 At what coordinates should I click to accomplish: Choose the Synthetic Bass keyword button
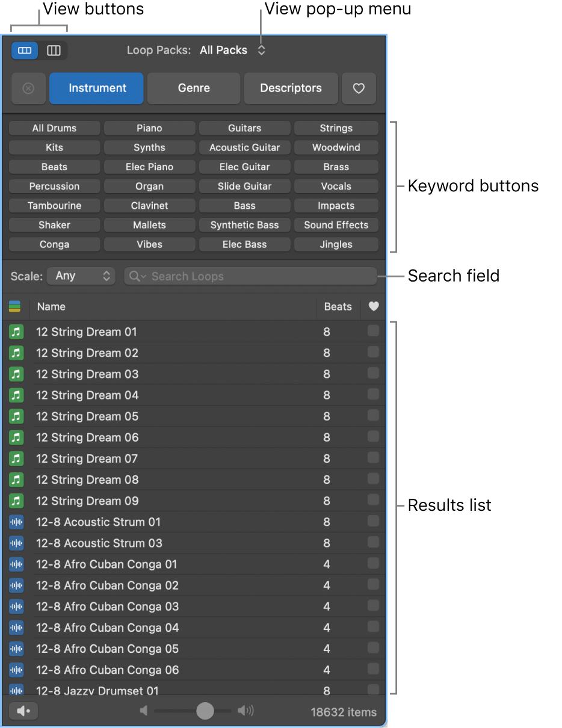244,225
